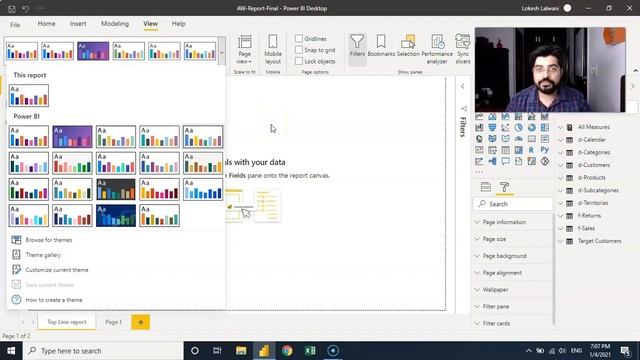The width and height of the screenshot is (640, 360).
Task: Enable Lock objects checkbox
Action: (299, 61)
